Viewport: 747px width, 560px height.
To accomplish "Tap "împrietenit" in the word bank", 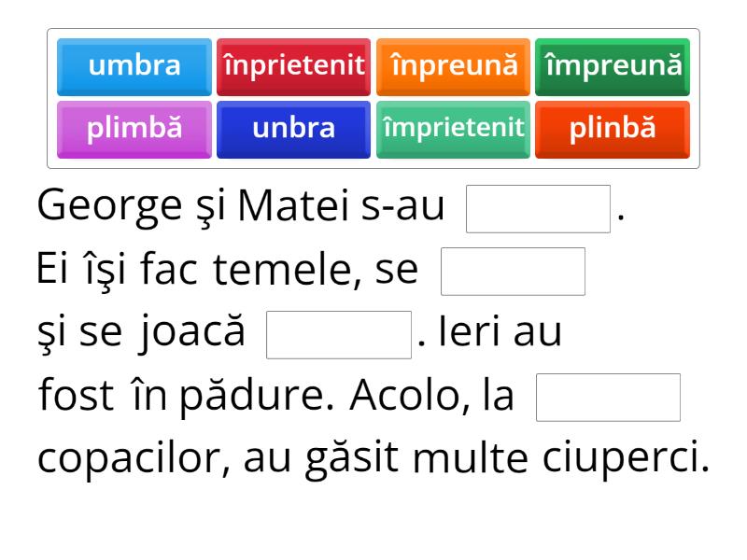I will [x=453, y=130].
